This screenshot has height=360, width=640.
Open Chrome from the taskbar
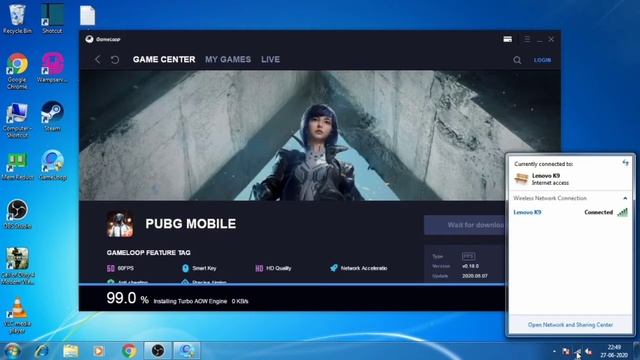click(129, 351)
